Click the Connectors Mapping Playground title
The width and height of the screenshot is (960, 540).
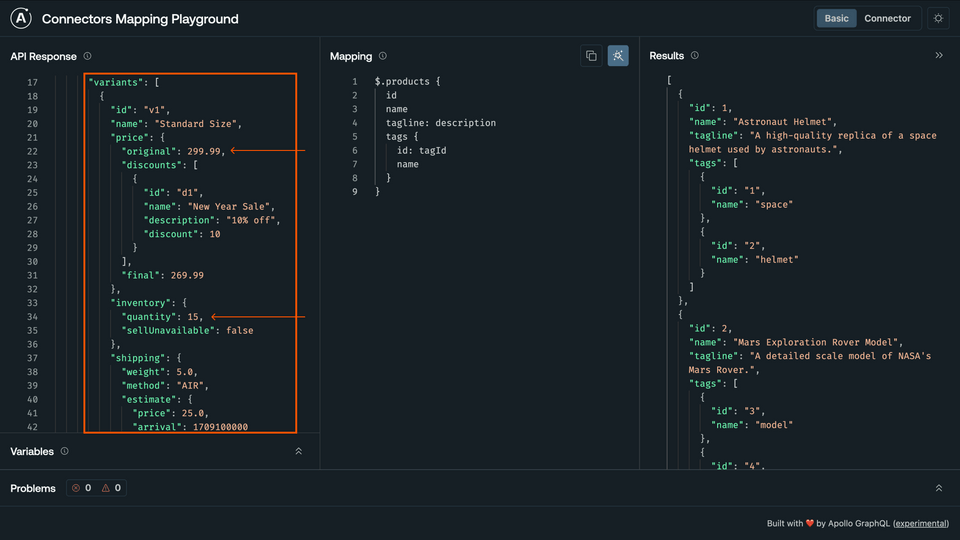[140, 19]
